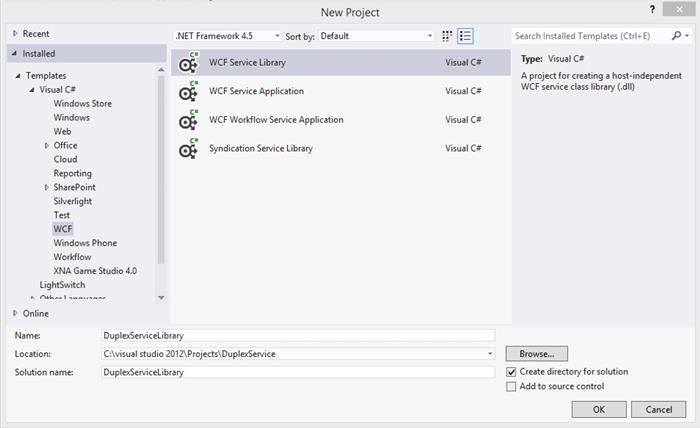Select the Windows template category
Screen dimensions: 700x428
tap(71, 117)
